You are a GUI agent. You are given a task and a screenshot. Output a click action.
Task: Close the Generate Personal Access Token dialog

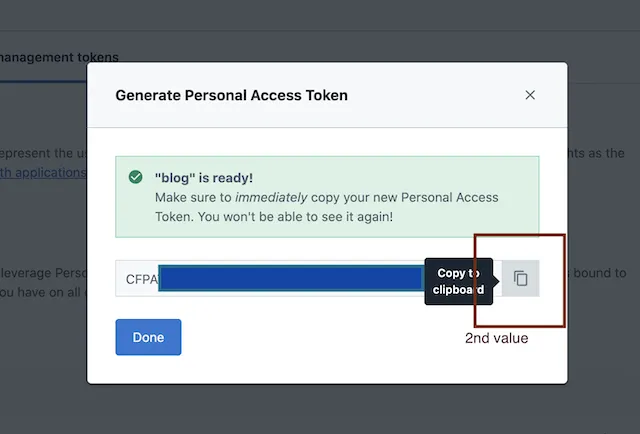[530, 95]
